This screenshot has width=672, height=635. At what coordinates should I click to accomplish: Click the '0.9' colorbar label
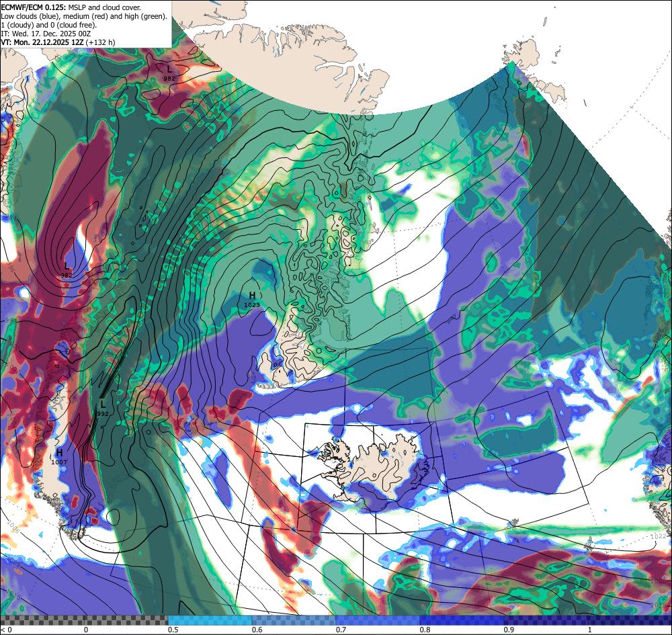pos(509,630)
